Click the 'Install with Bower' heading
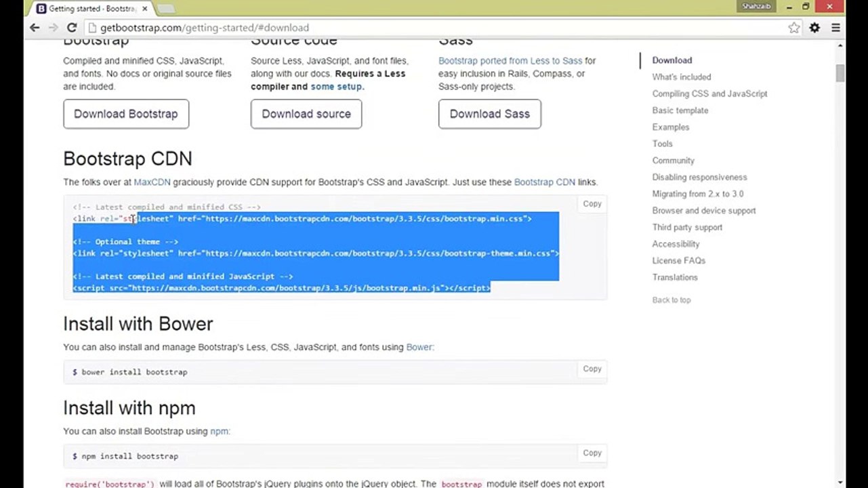This screenshot has height=488, width=868. pyautogui.click(x=138, y=324)
